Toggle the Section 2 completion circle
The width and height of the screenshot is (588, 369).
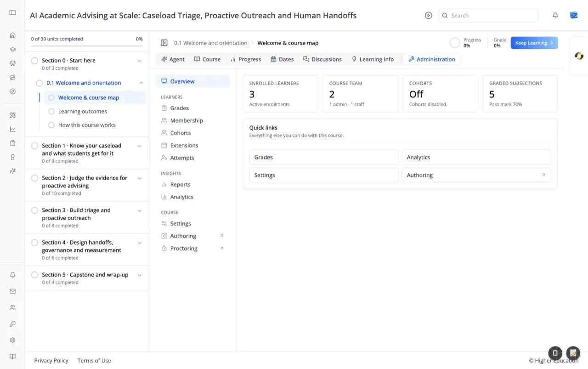(34, 178)
